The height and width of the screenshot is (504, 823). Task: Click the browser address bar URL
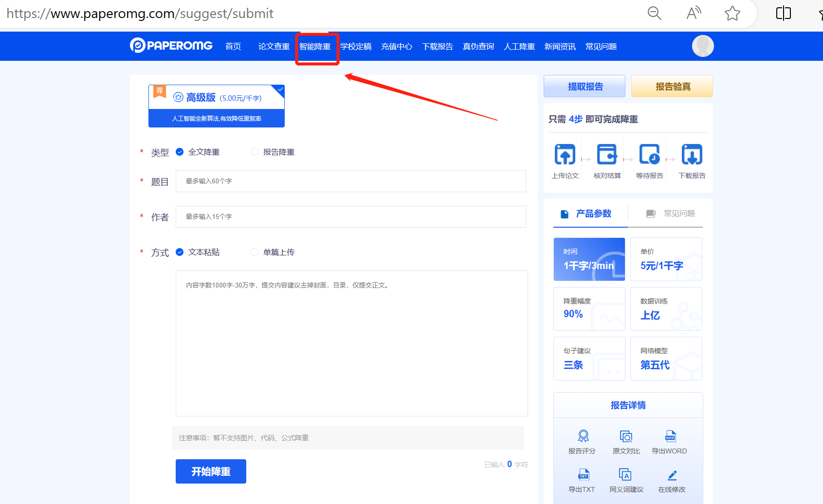[140, 13]
